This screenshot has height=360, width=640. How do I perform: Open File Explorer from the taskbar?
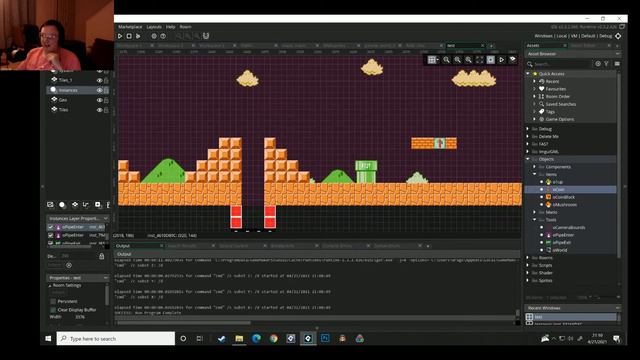(239, 338)
